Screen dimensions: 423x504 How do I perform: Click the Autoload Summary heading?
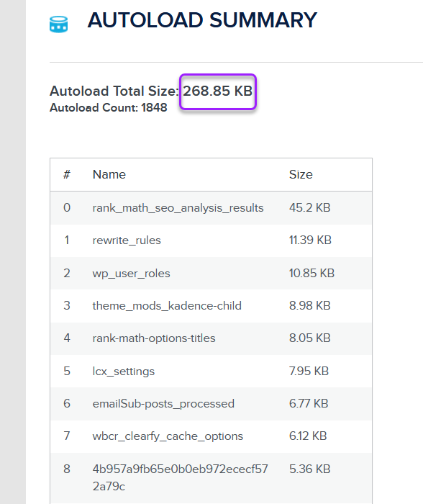202,20
